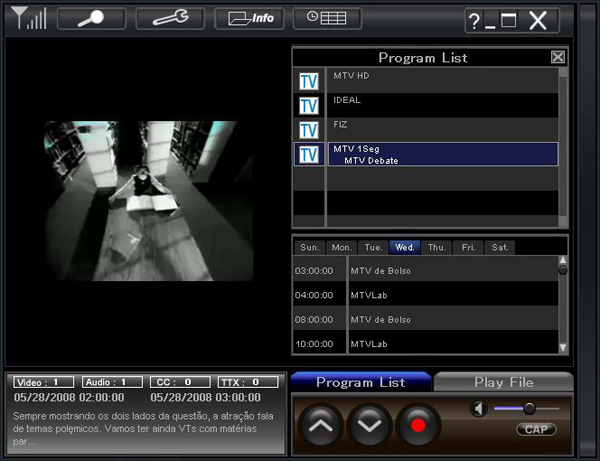
Task: Switch to the Wed. day tab
Action: point(405,248)
